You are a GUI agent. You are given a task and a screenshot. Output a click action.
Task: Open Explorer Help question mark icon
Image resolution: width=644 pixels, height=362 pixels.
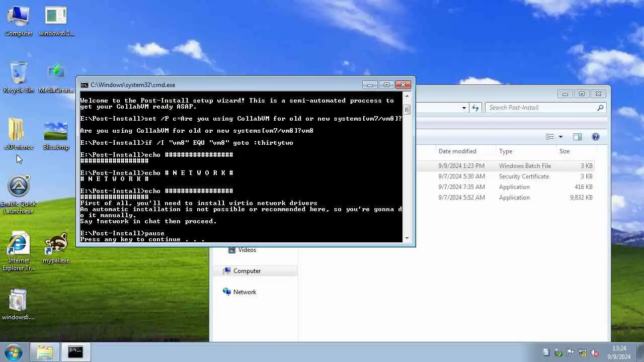point(596,137)
